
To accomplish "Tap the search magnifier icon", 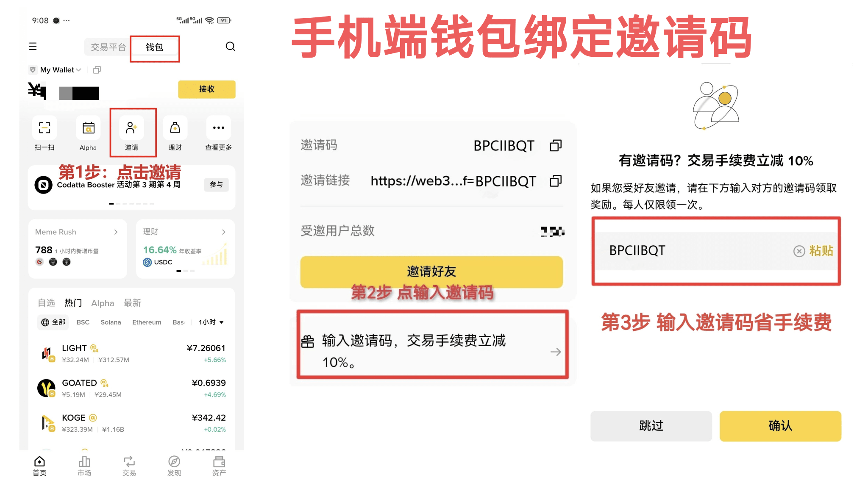I will [x=230, y=47].
